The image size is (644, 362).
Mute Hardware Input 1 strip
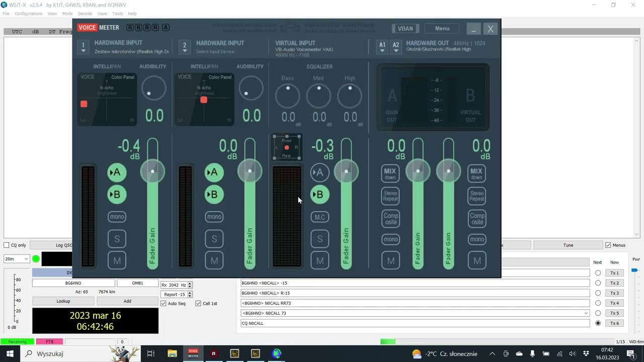(117, 260)
